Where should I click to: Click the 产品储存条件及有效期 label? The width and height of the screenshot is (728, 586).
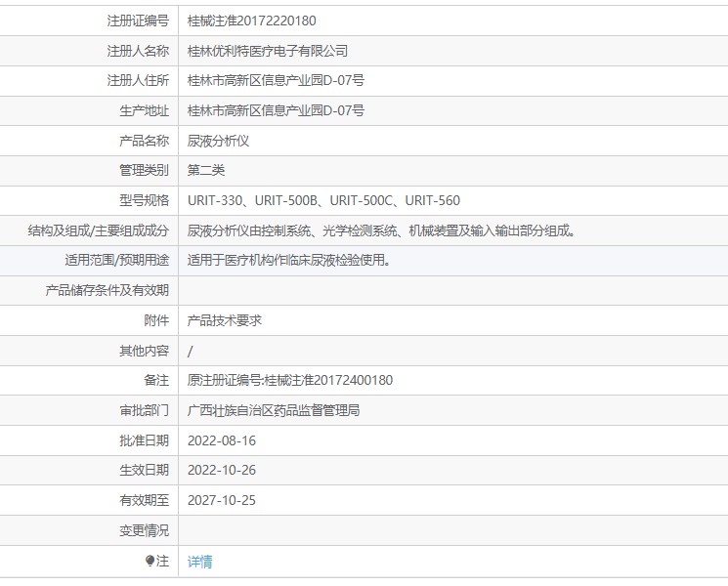click(107, 290)
